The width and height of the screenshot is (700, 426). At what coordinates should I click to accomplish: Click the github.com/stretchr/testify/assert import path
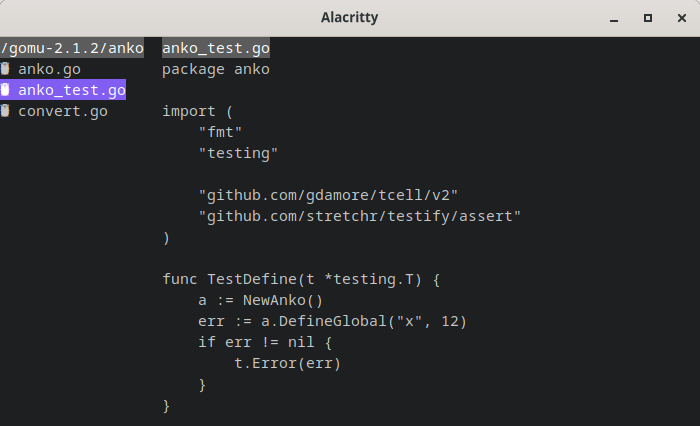tap(359, 216)
